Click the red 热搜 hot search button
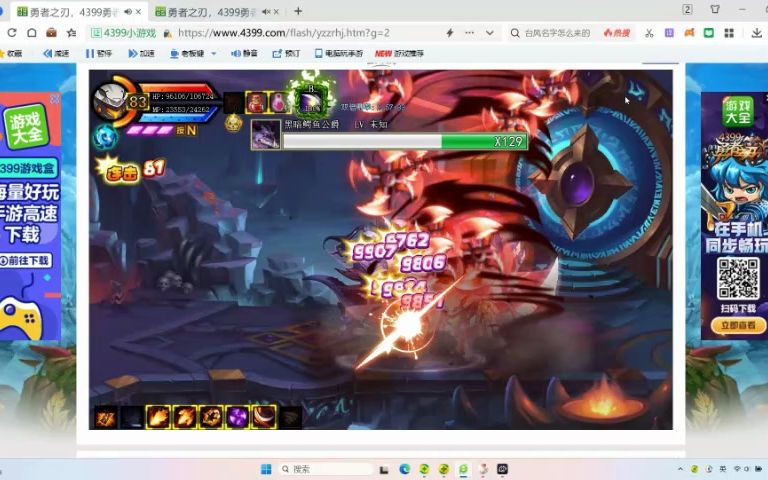The image size is (768, 480). click(617, 33)
